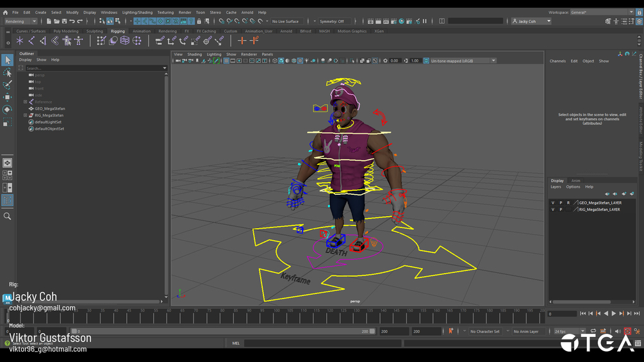Toggle visibility V of GEO_MegaStefan_LAYER
This screenshot has width=644, height=362.
pyautogui.click(x=553, y=202)
